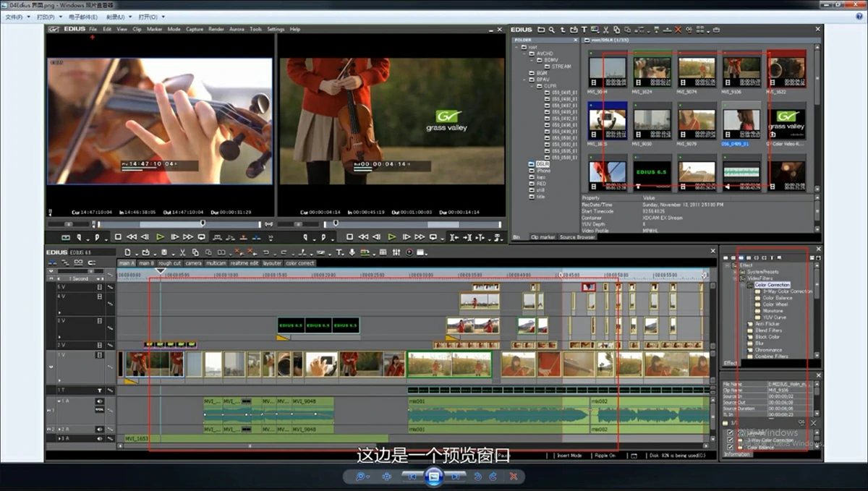Click the Stop button in the Player preview
This screenshot has width=868, height=491.
pyautogui.click(x=118, y=237)
